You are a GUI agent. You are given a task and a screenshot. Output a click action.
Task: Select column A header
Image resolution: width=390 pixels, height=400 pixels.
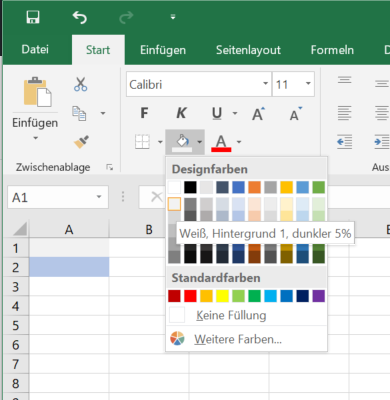point(69,229)
